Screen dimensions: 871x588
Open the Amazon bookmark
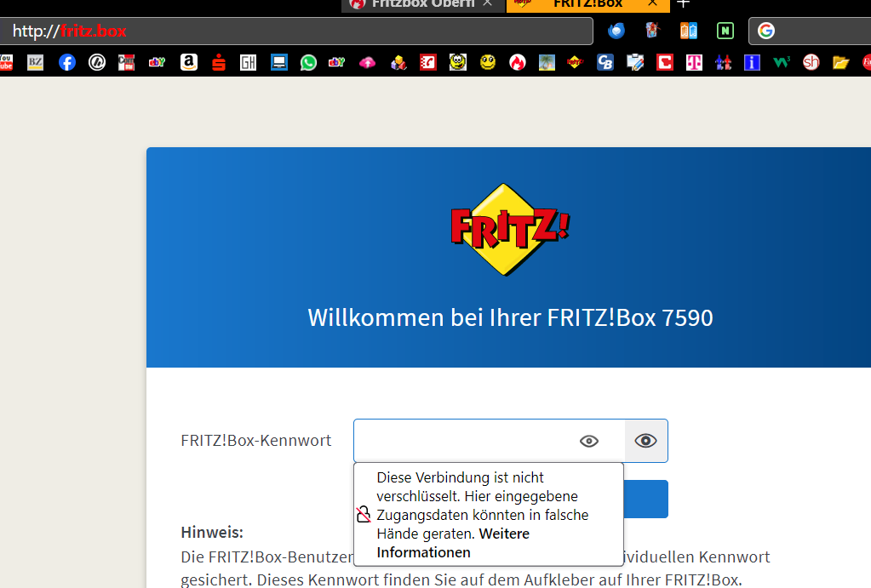(x=189, y=62)
